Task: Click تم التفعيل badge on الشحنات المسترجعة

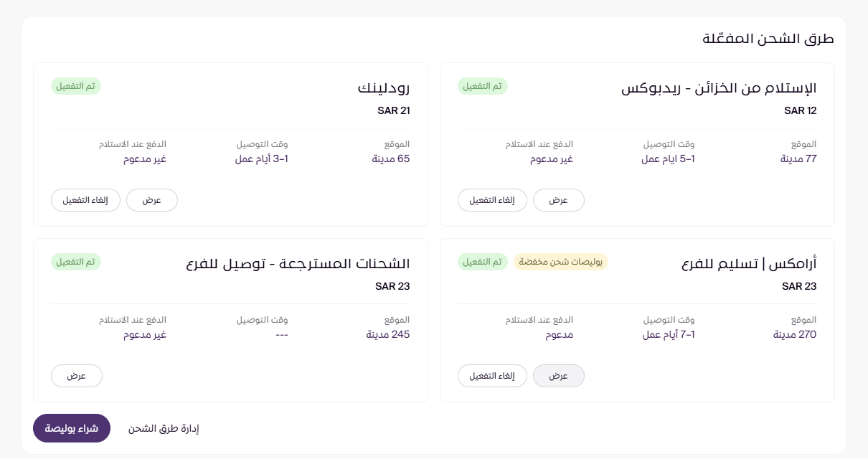Action: pos(76,262)
